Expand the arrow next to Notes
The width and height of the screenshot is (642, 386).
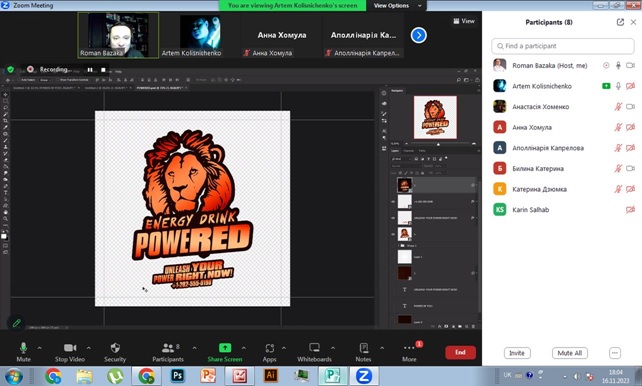pos(382,348)
